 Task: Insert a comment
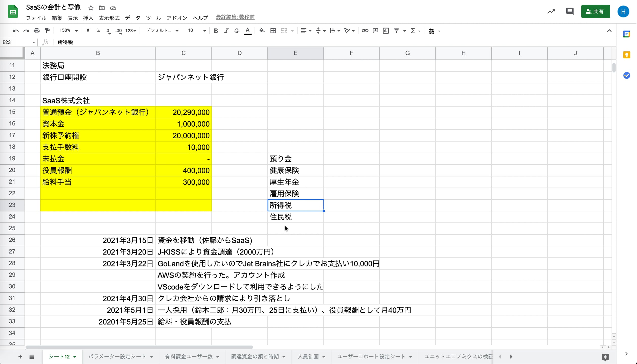click(x=375, y=31)
